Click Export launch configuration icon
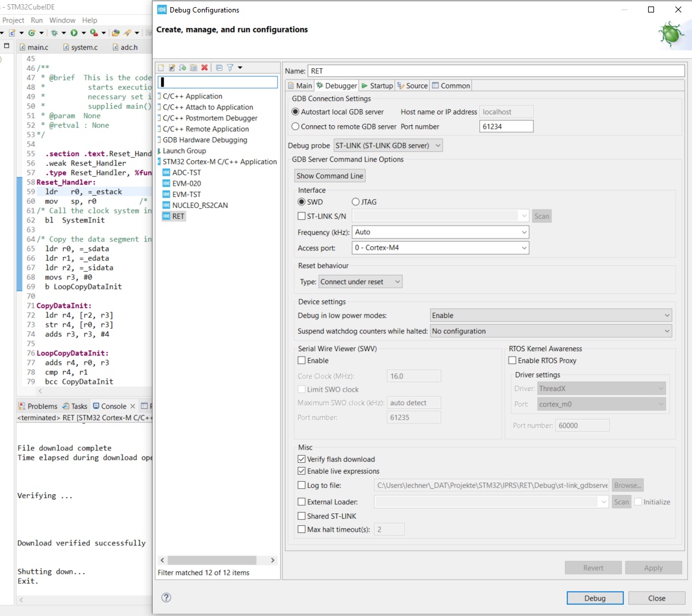This screenshot has height=616, width=692. (x=182, y=68)
